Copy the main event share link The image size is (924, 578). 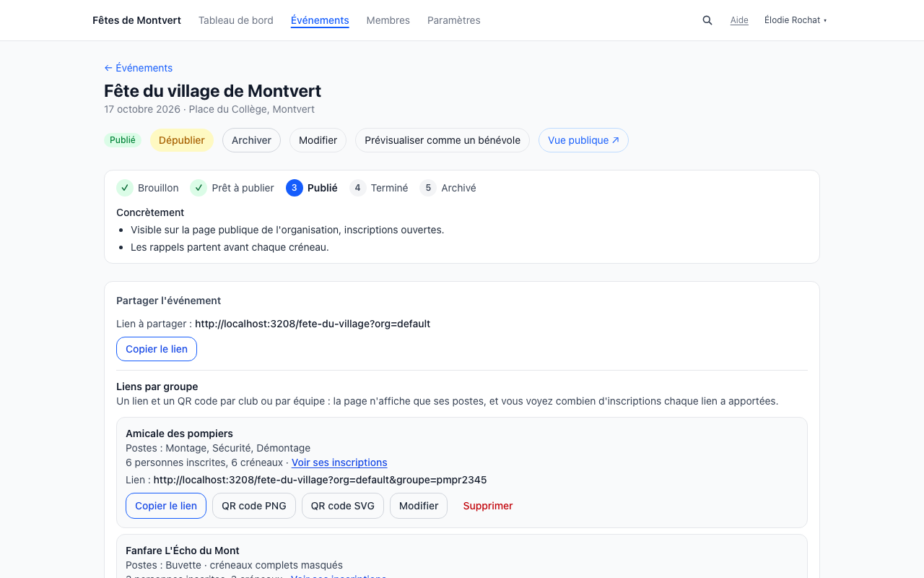pos(157,349)
